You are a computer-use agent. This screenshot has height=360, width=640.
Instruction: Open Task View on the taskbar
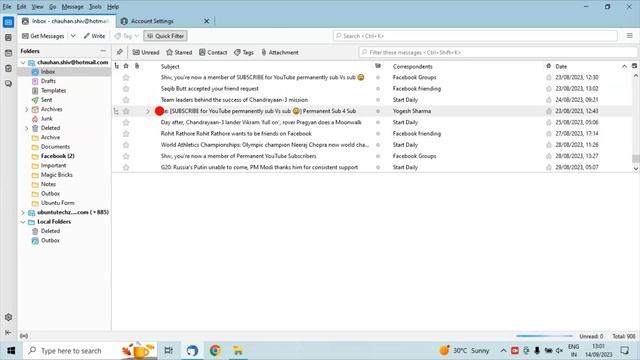169,351
